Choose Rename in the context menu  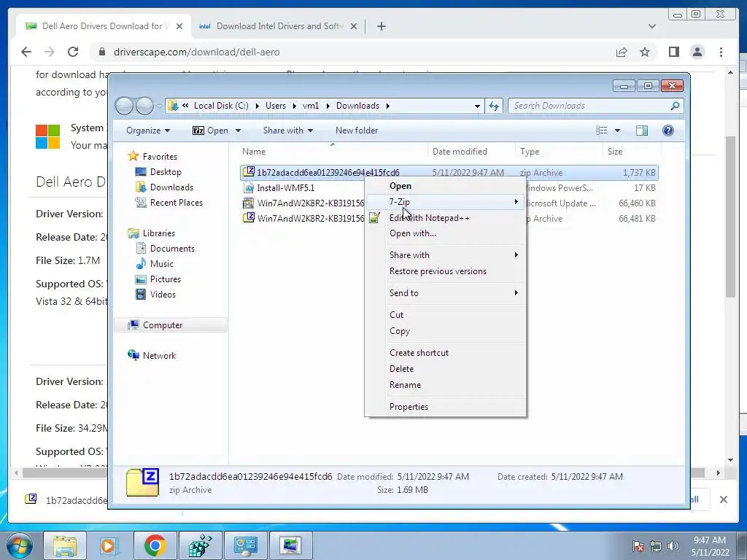446,385
